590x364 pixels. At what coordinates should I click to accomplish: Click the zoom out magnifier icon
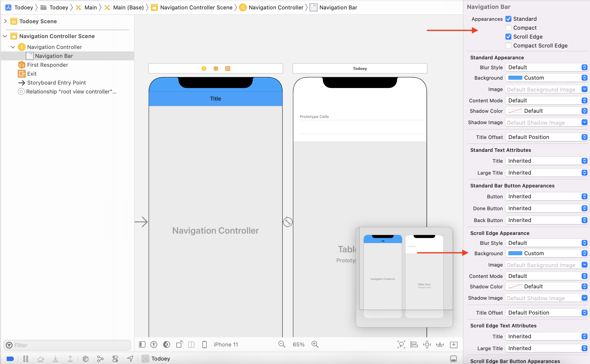tap(282, 344)
